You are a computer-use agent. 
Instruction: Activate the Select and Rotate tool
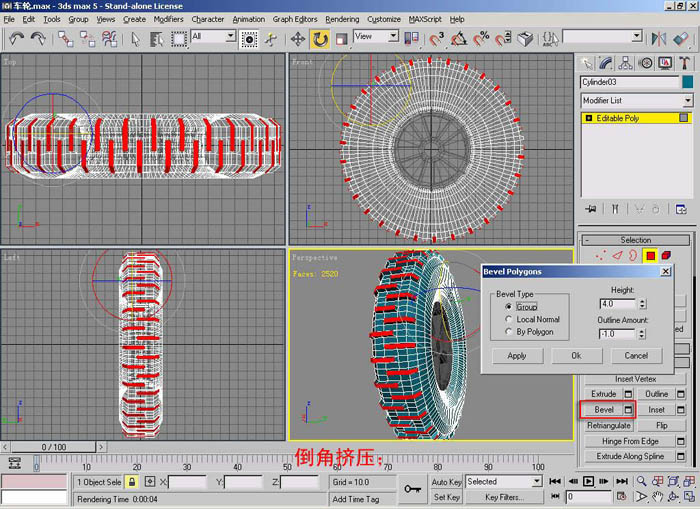click(x=320, y=39)
